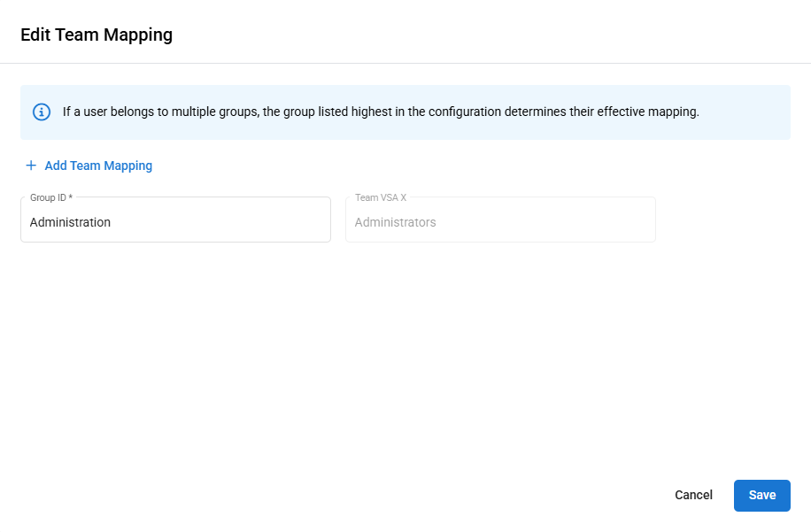The width and height of the screenshot is (811, 532).
Task: Focus the Group ID input field
Action: click(175, 222)
